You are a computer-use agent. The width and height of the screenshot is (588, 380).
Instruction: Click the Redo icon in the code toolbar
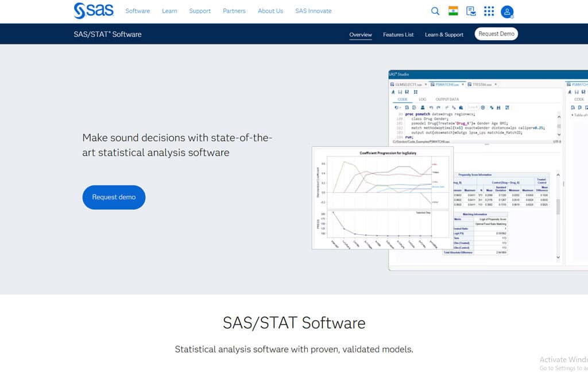point(438,107)
